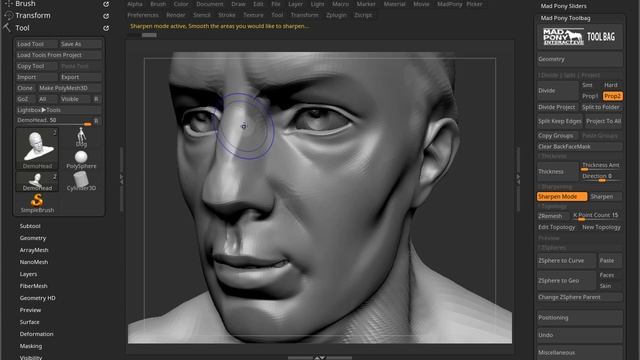Screen dimensions: 640x360
Task: Toggle the Faces option
Action: (607, 275)
